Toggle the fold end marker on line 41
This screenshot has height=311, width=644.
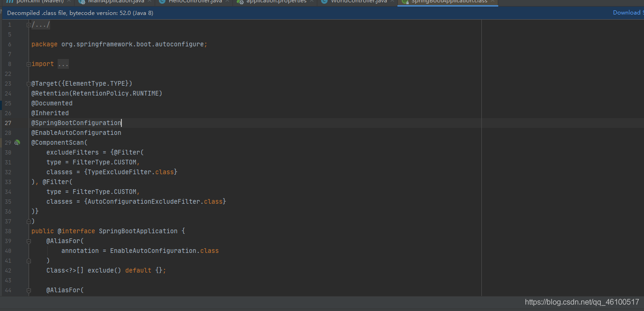point(29,260)
